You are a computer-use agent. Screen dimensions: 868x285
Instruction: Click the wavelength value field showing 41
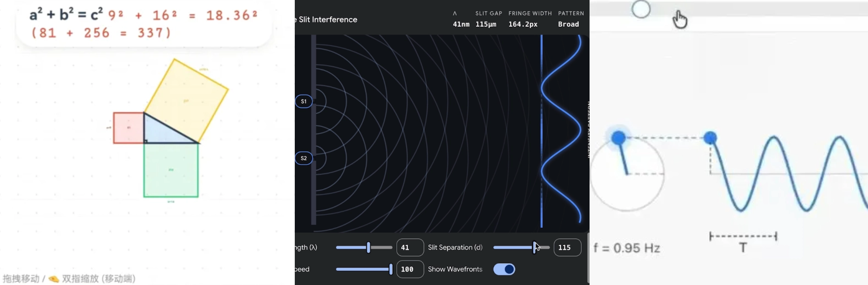click(x=410, y=248)
